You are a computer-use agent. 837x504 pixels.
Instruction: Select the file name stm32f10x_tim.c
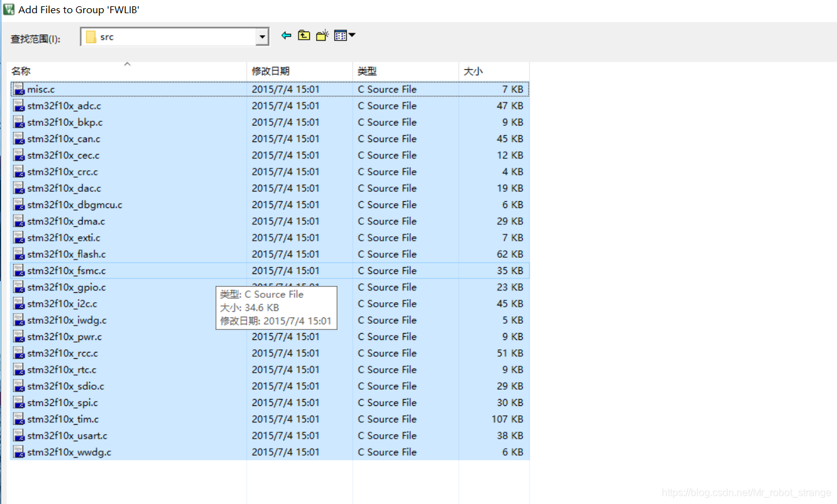63,419
